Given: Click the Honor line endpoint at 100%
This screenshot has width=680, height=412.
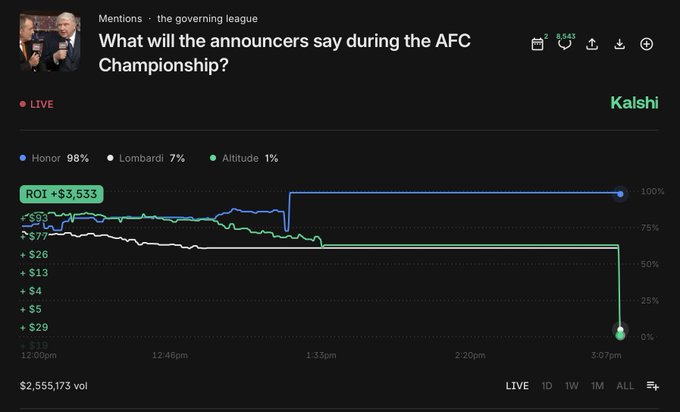Looking at the screenshot, I should (621, 192).
